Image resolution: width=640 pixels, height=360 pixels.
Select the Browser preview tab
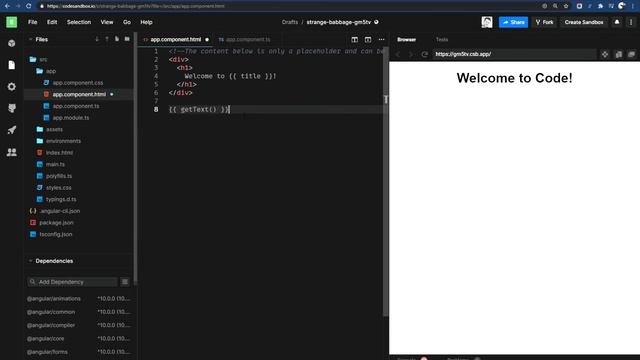coord(407,40)
